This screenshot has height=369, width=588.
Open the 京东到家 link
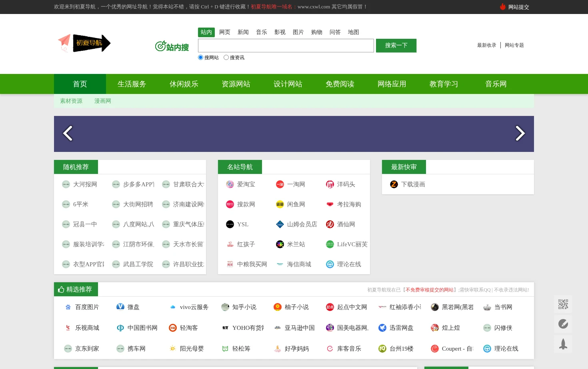87,349
